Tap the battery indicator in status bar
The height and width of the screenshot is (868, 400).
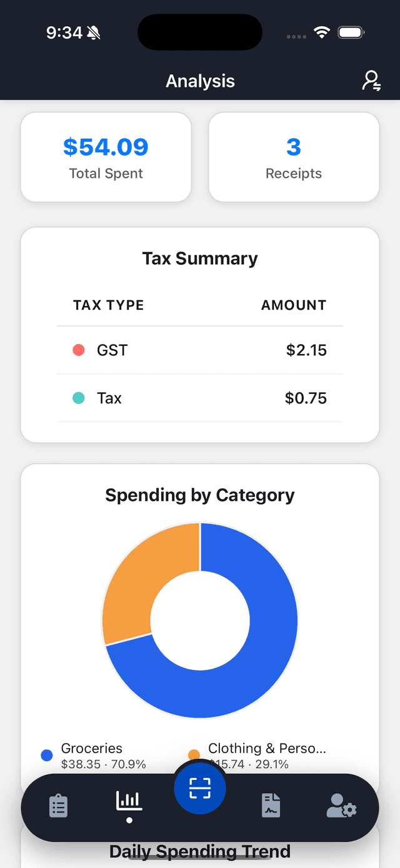coord(351,32)
